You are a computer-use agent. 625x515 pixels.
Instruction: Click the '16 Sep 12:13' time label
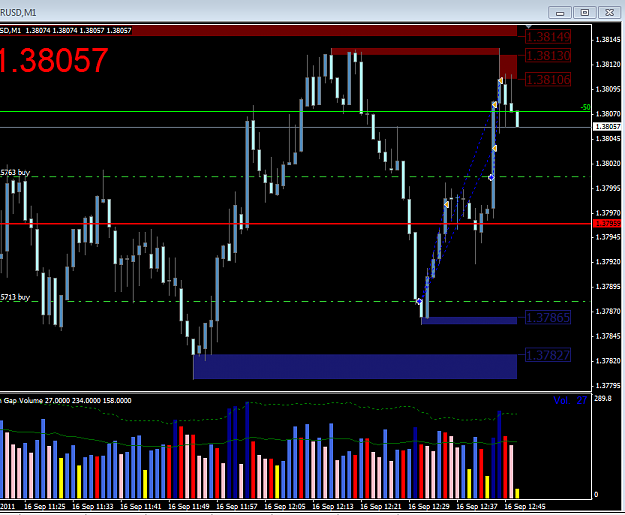(333, 506)
